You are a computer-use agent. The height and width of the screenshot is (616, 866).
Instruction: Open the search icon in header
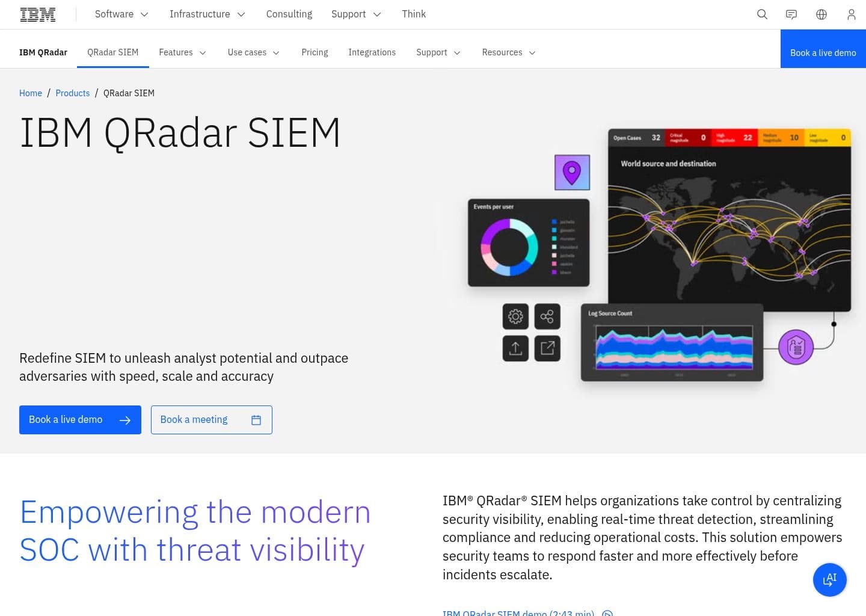[762, 14]
